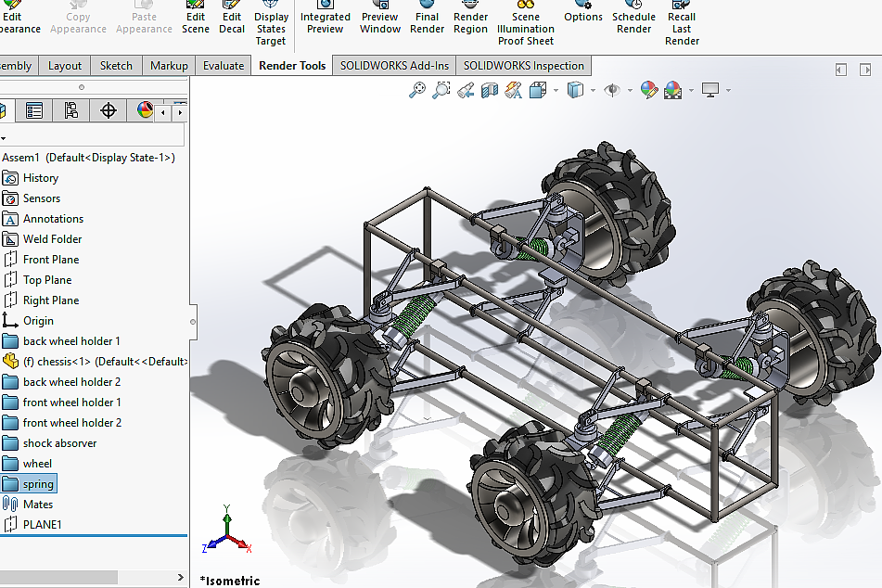
Task: Select the shock absorver folder
Action: (x=59, y=443)
